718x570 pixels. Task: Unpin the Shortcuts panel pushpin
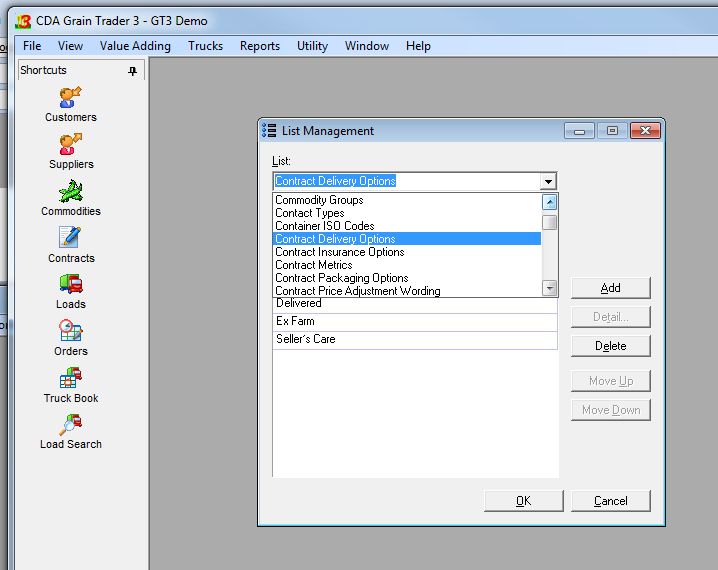click(x=133, y=71)
